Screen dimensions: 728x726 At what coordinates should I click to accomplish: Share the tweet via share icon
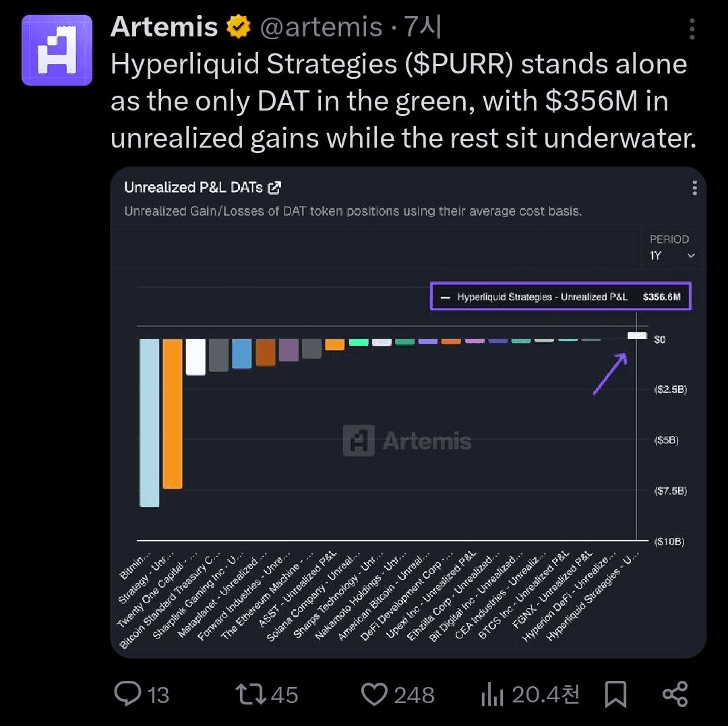click(675, 694)
